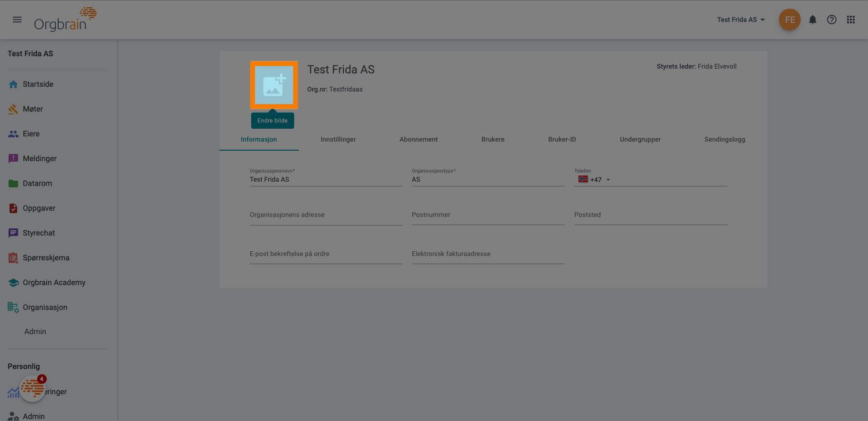
Task: Click the Meldinger message icon
Action: (13, 159)
